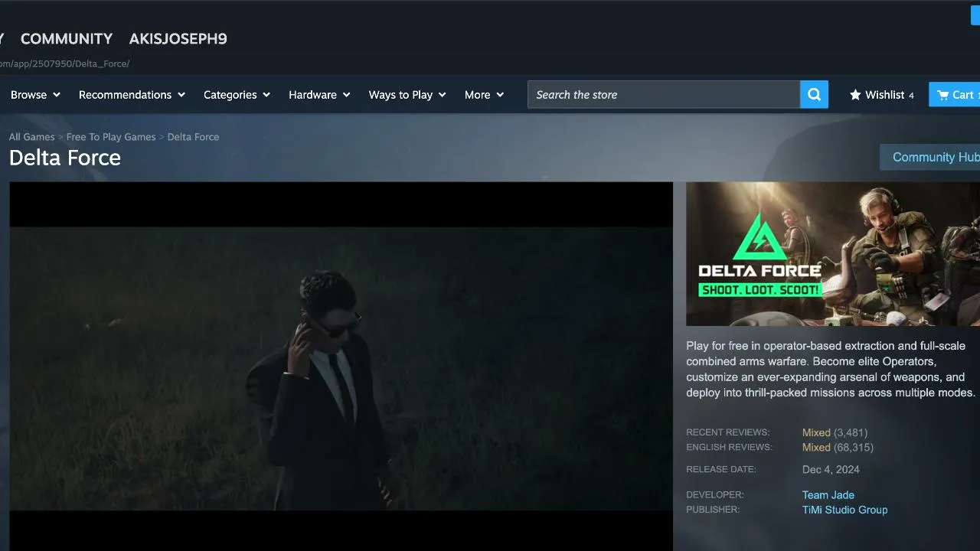Open the TiMi Studio Group publisher link
Viewport: 980px width, 551px height.
(x=845, y=510)
